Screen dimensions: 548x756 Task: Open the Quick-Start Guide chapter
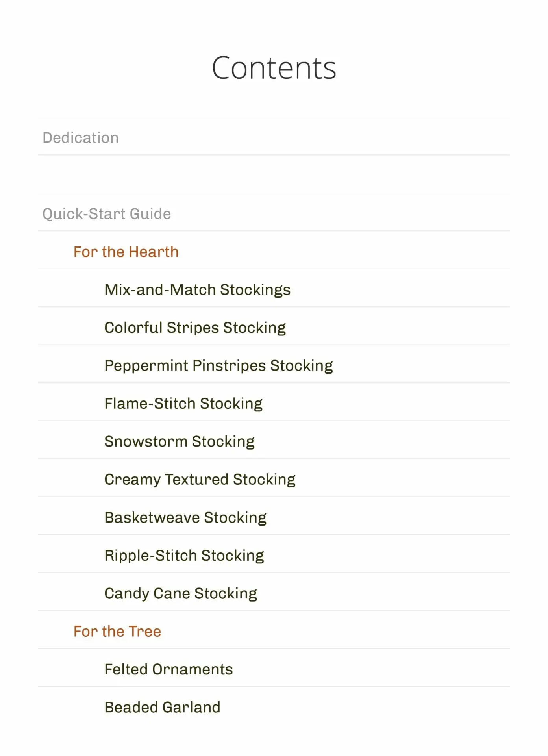click(107, 214)
